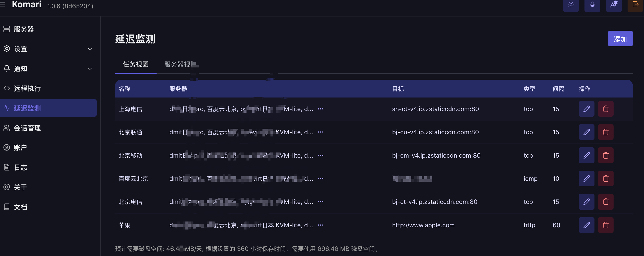Edit the 苹果 http task
This screenshot has width=644, height=256.
click(x=586, y=225)
